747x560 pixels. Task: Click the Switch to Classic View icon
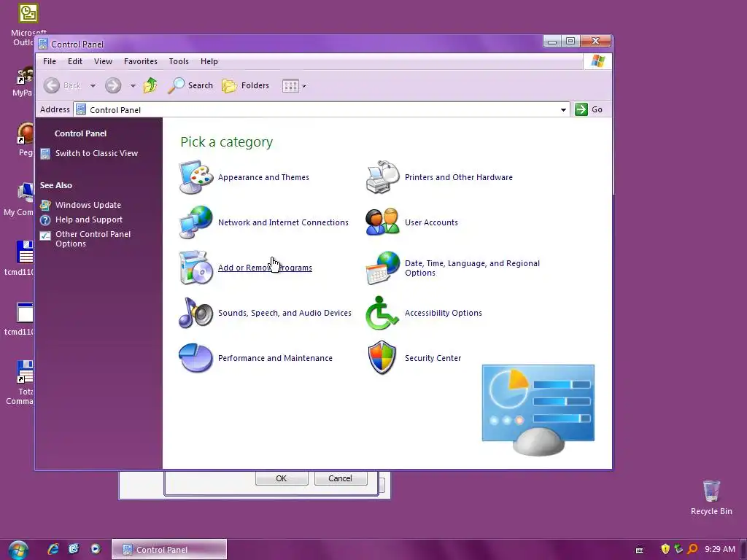[45, 153]
